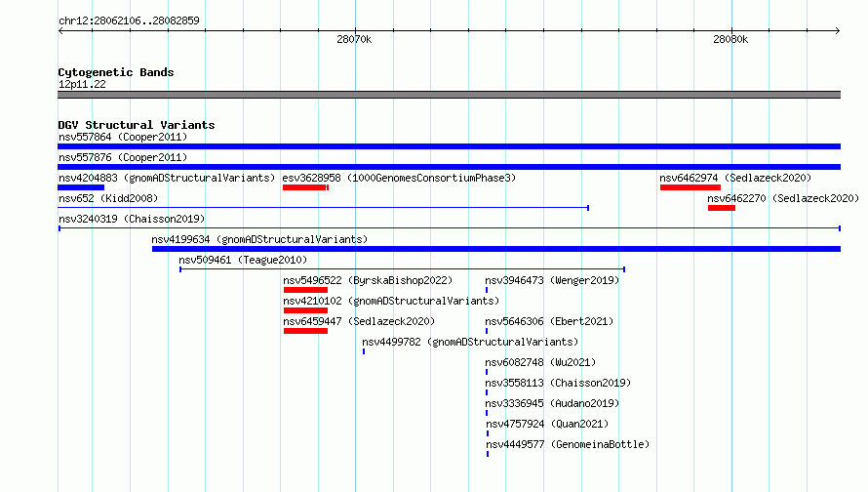Click the thin blue line of nsv509461
868x492 pixels.
coord(403,269)
